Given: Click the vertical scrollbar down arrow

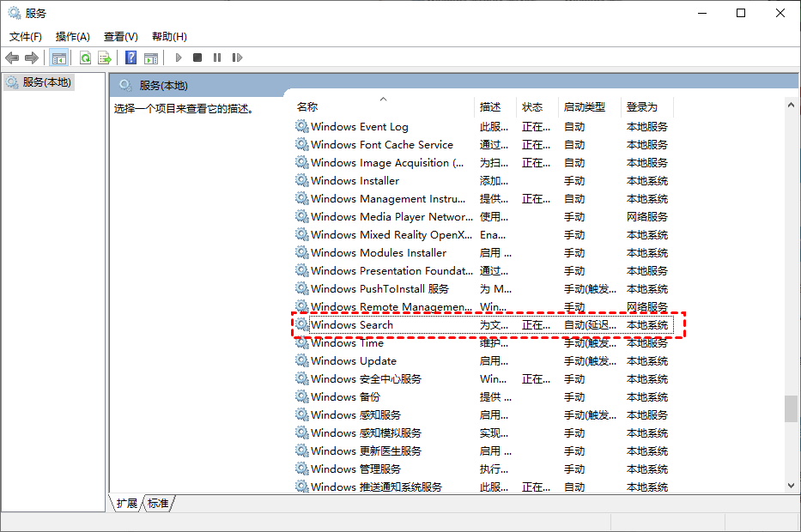Looking at the screenshot, I should pyautogui.click(x=792, y=486).
